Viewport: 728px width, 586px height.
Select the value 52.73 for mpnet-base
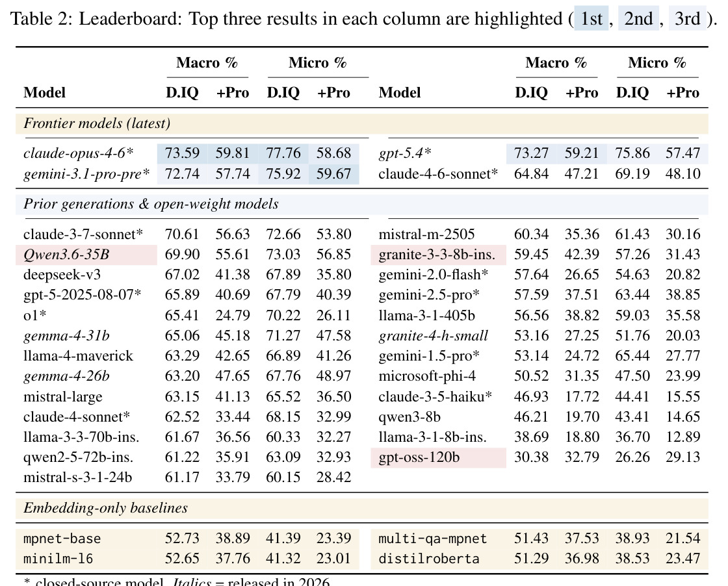(x=182, y=539)
